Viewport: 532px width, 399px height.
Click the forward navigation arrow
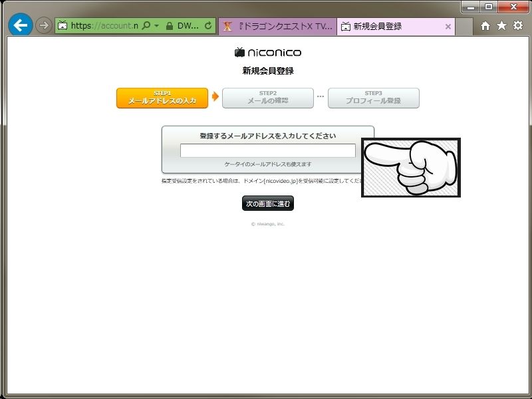coord(44,25)
